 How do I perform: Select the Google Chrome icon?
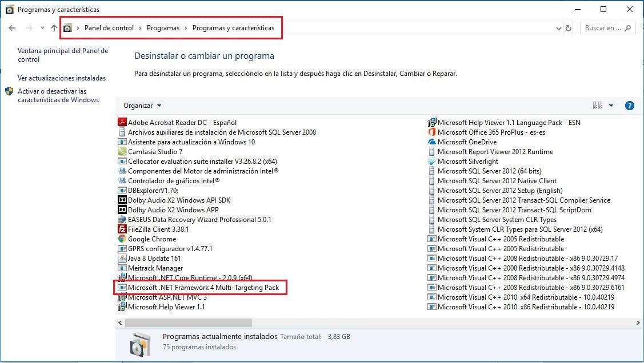click(x=122, y=239)
